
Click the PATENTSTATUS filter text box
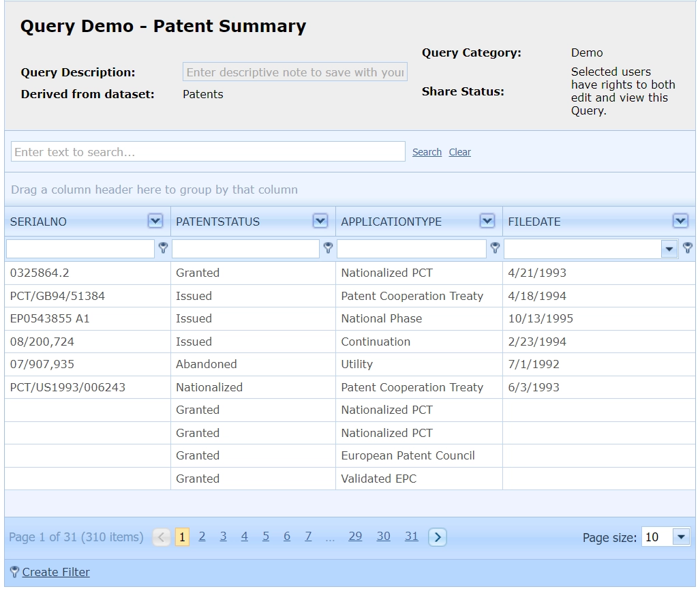[245, 249]
